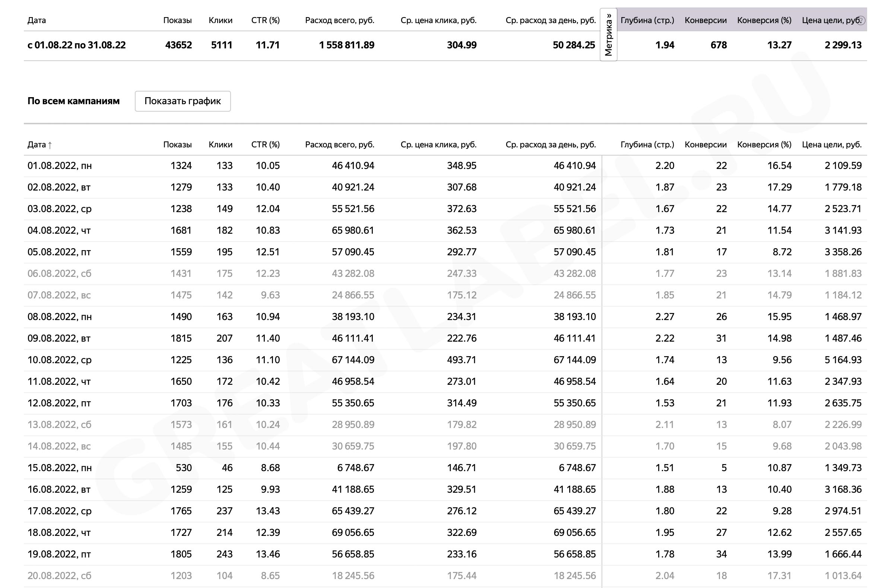
Task: Click the Показать график button
Action: (x=183, y=101)
